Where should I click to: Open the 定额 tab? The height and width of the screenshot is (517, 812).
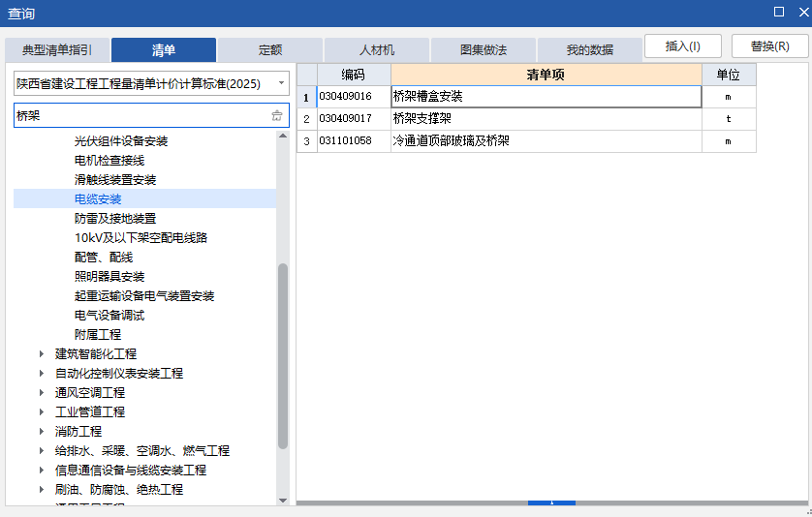[270, 50]
